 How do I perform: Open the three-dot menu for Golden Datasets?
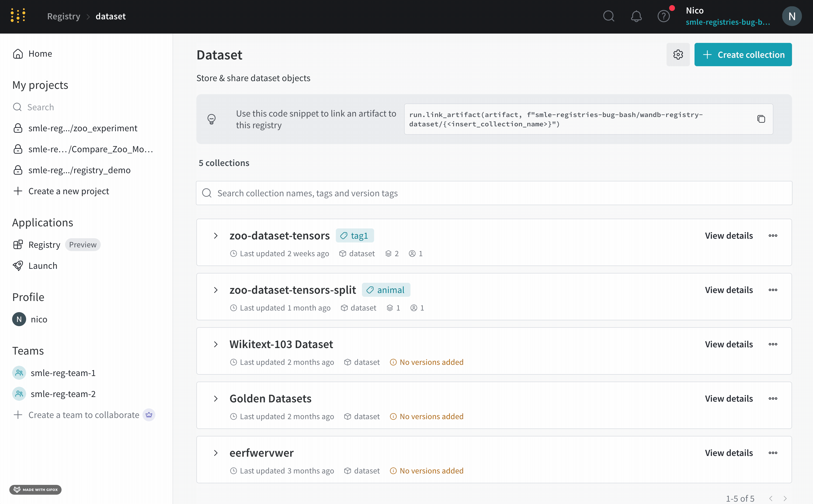(x=773, y=398)
